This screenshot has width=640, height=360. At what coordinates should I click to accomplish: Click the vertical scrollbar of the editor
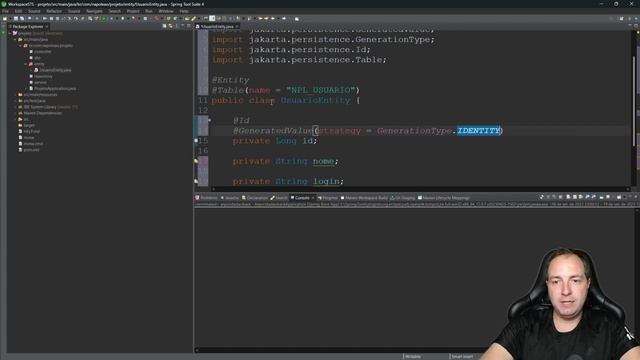(634, 100)
